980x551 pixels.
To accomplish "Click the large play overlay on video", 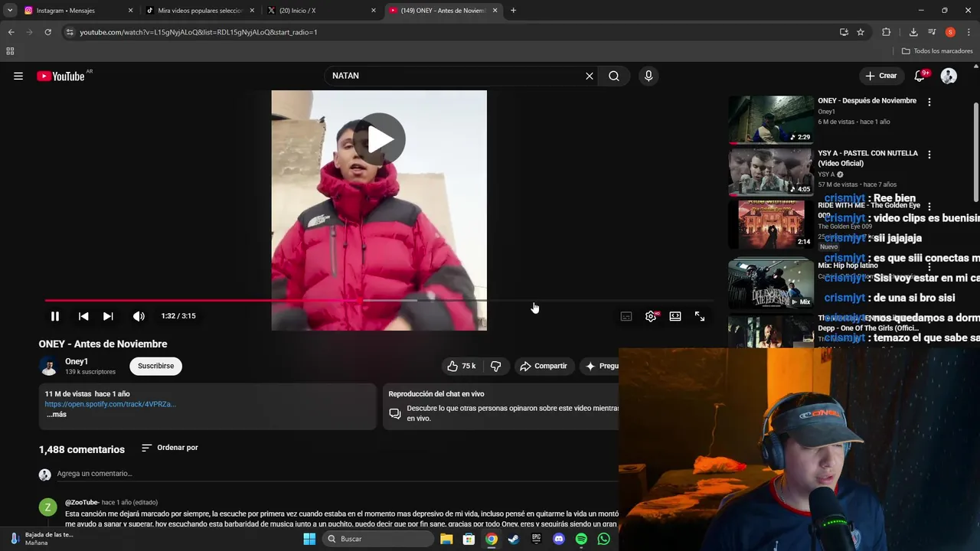I will point(380,139).
